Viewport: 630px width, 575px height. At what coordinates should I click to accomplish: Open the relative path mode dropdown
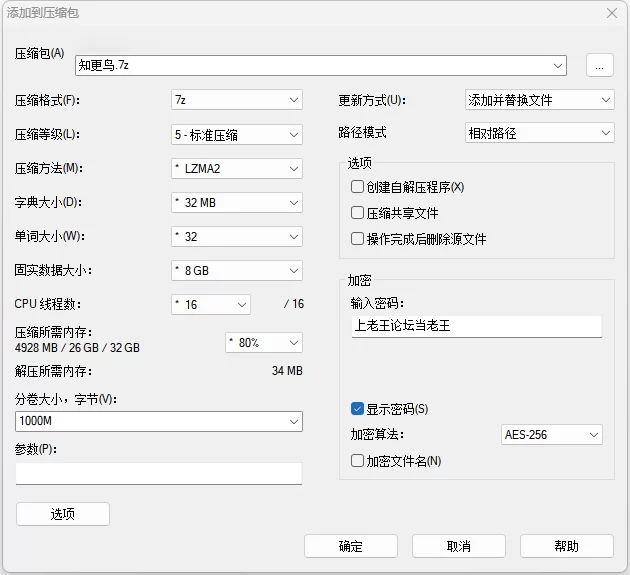click(x=539, y=133)
